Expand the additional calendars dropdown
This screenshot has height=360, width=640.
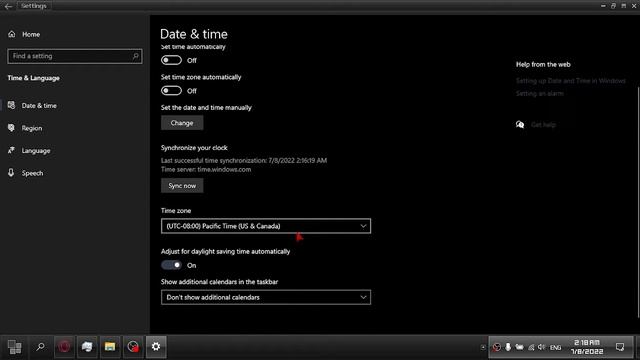[x=266, y=297]
